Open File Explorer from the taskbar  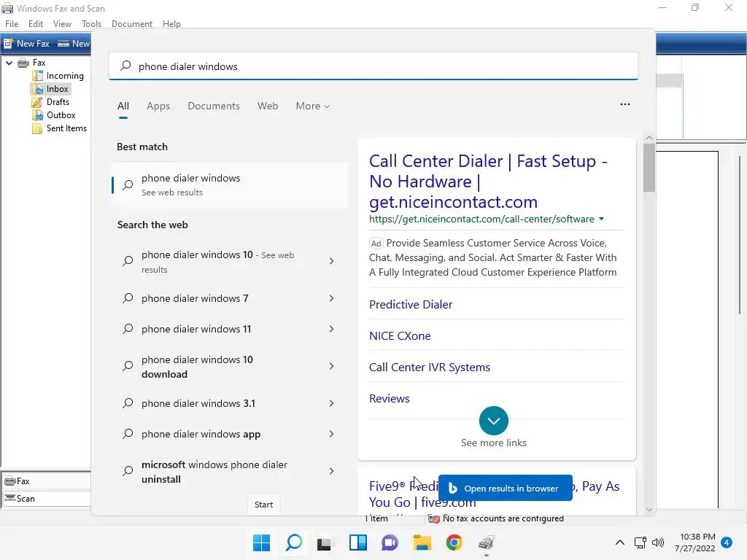coord(422,542)
